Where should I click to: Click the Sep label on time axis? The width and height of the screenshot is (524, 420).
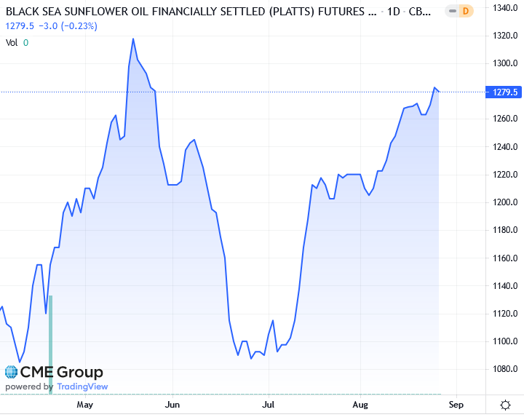456,404
